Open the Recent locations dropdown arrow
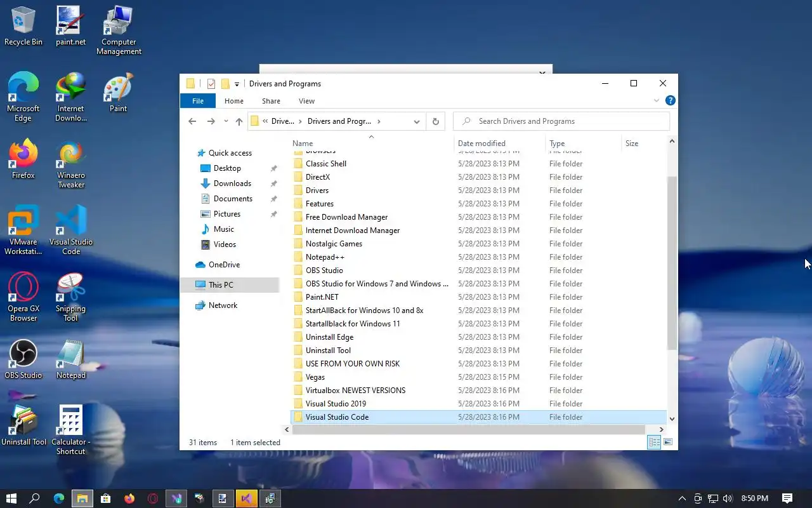The width and height of the screenshot is (812, 508). 226,121
